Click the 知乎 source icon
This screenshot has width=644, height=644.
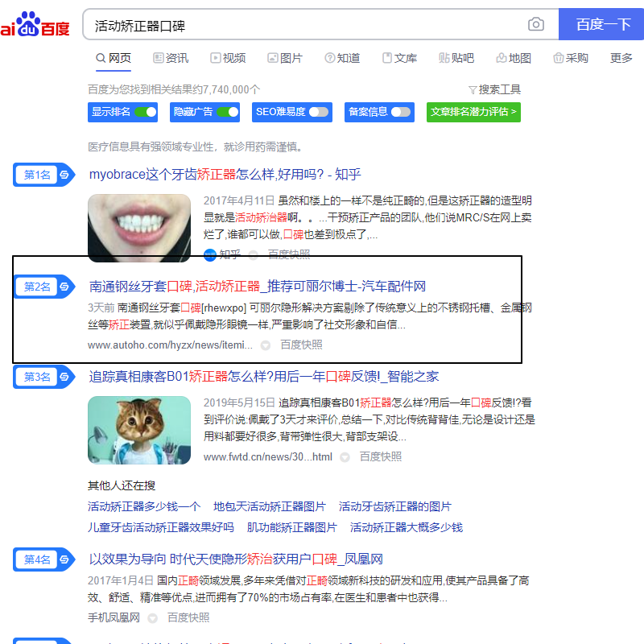(x=210, y=254)
